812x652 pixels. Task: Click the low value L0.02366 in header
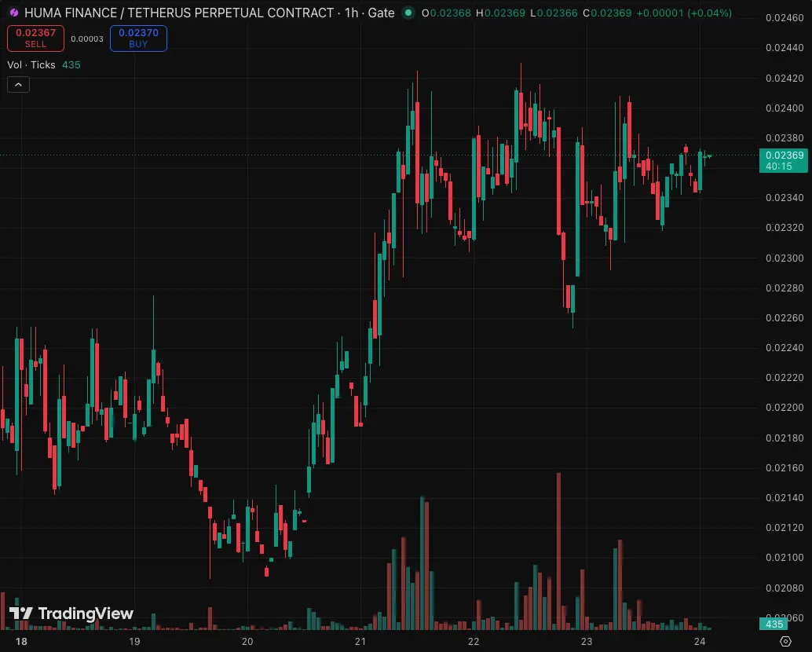[554, 13]
